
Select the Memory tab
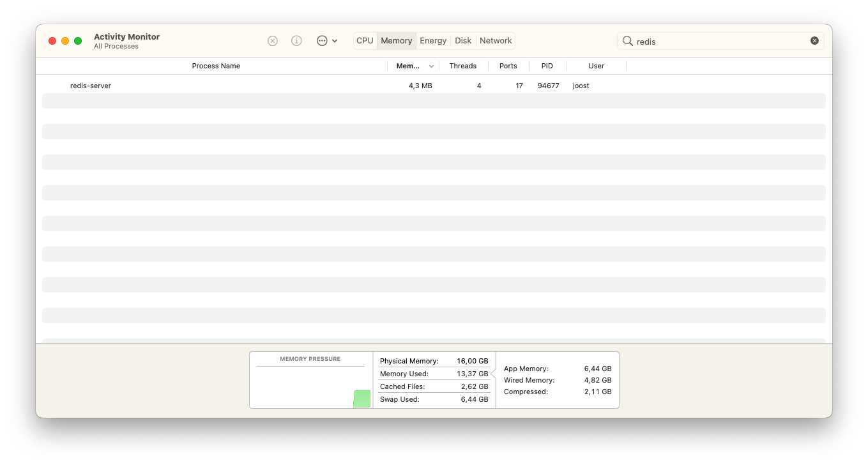click(396, 41)
